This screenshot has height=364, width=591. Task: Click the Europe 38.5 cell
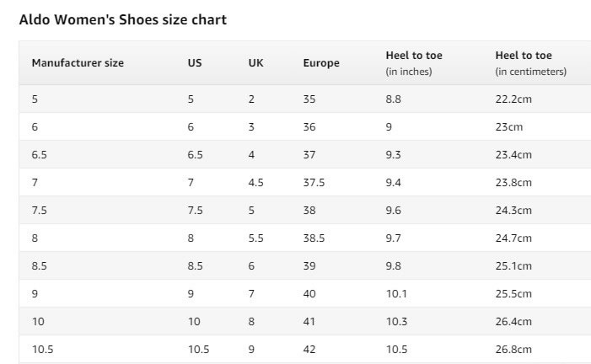click(314, 238)
